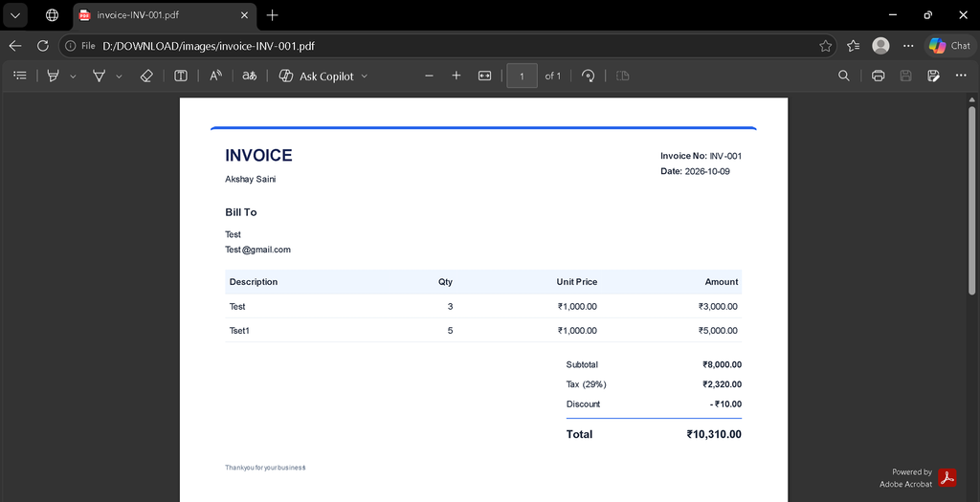980x502 pixels.
Task: Open Find in PDF search
Action: click(x=844, y=76)
